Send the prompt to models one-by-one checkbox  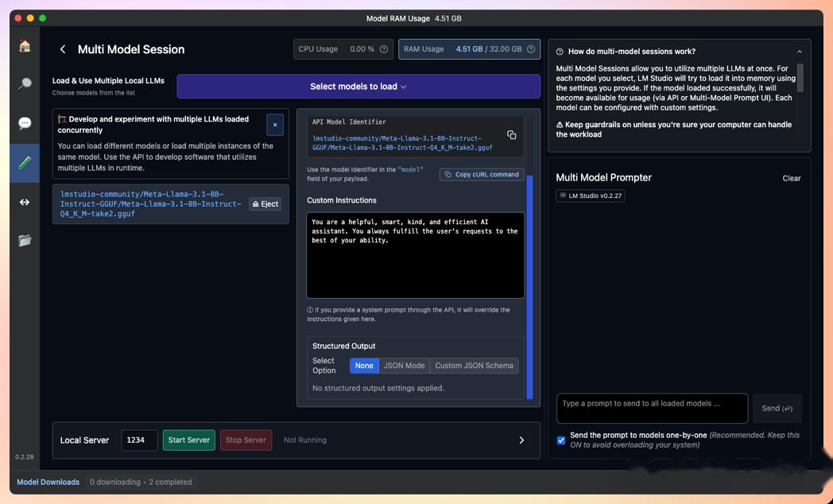tap(561, 440)
